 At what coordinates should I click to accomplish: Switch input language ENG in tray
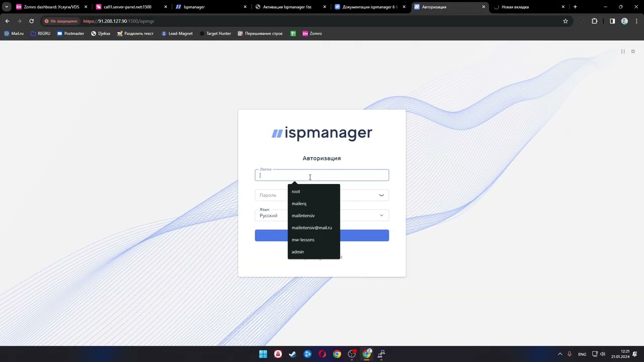(x=582, y=354)
